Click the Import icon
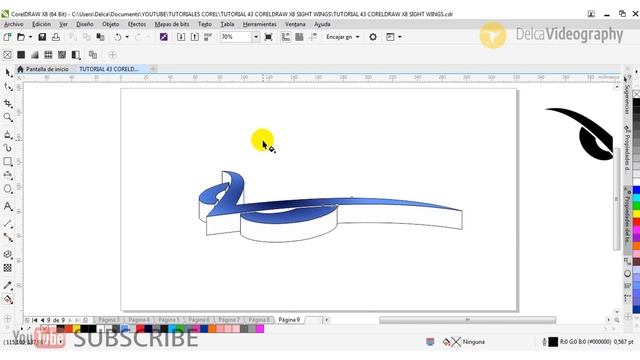 tap(181, 37)
